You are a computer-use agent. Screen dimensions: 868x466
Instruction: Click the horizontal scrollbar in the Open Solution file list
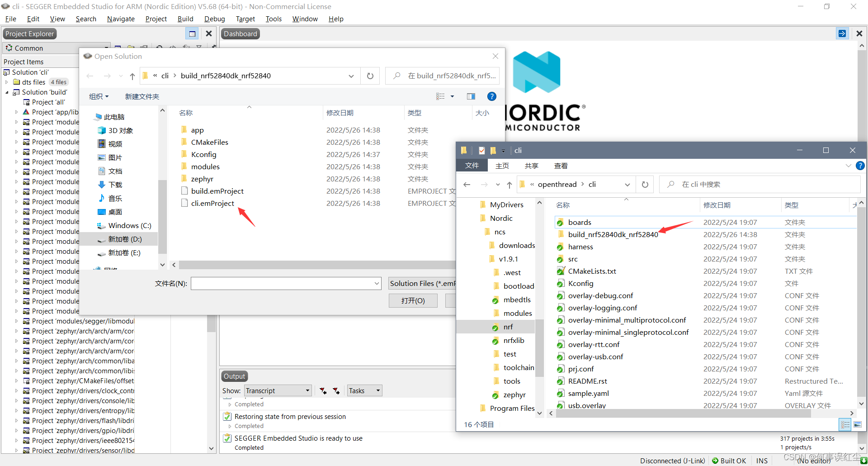click(x=316, y=265)
